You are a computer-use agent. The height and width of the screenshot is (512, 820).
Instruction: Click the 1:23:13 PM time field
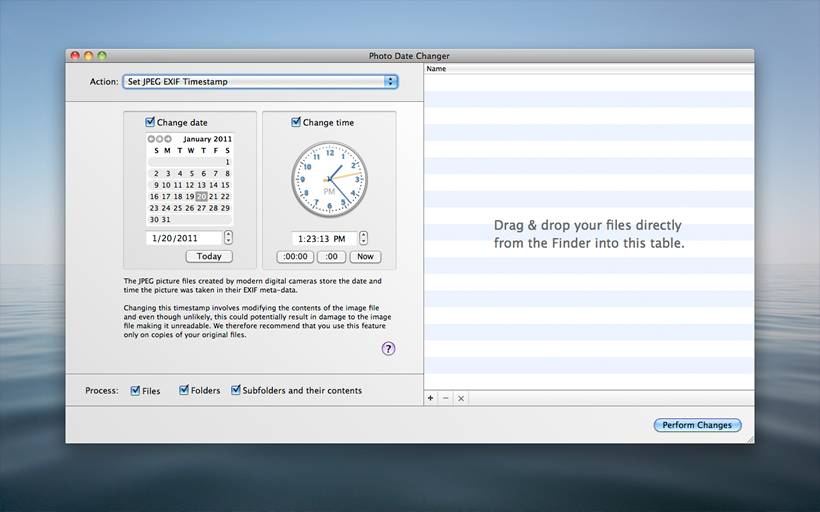point(324,238)
